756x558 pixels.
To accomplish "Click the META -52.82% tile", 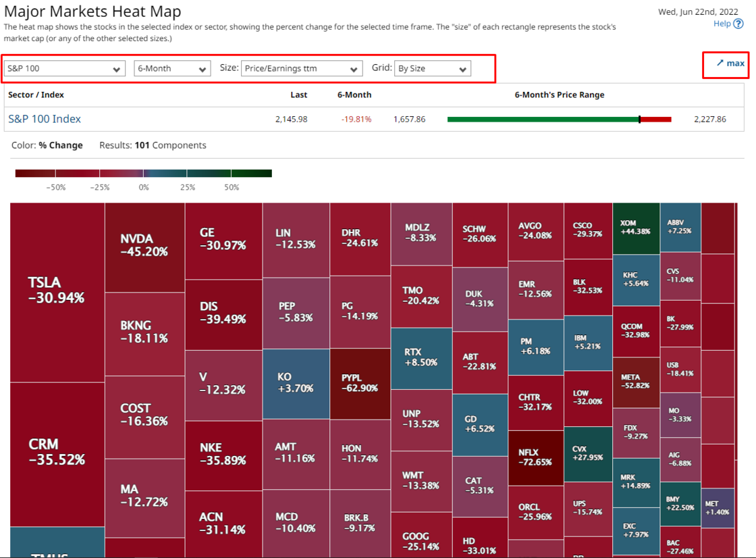I will point(635,383).
